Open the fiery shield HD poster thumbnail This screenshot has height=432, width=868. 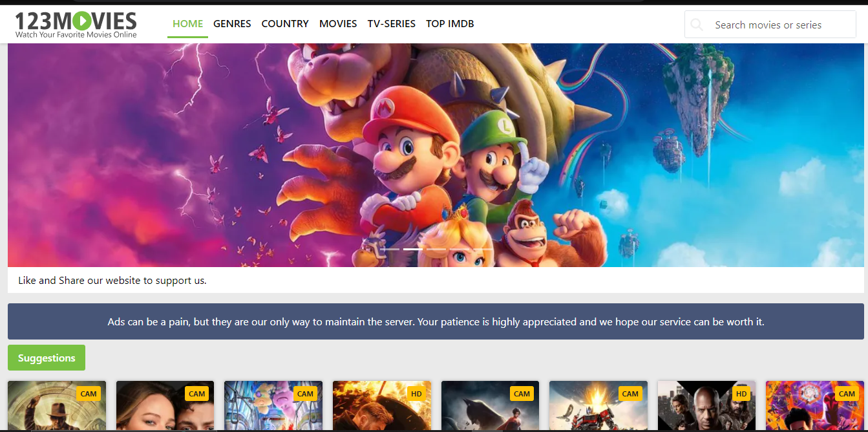point(382,405)
